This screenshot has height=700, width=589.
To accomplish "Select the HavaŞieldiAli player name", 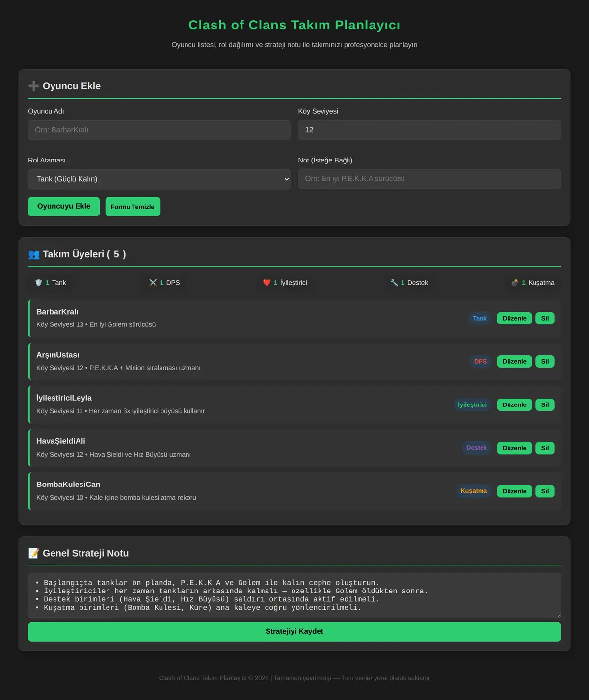I will pos(61,441).
